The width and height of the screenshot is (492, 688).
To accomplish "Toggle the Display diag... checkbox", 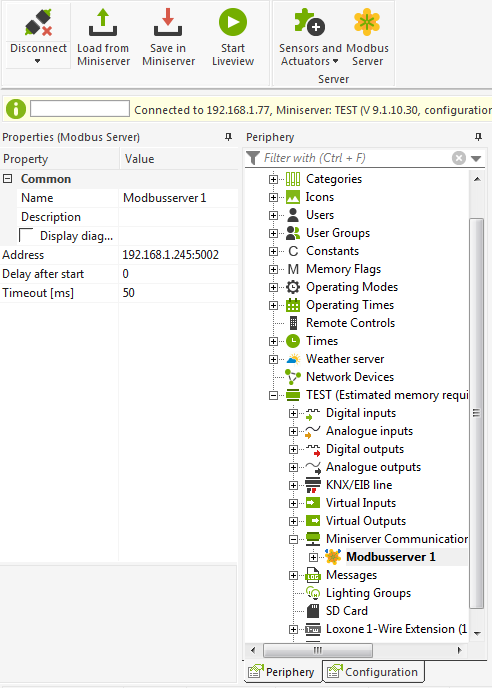I will tap(26, 235).
